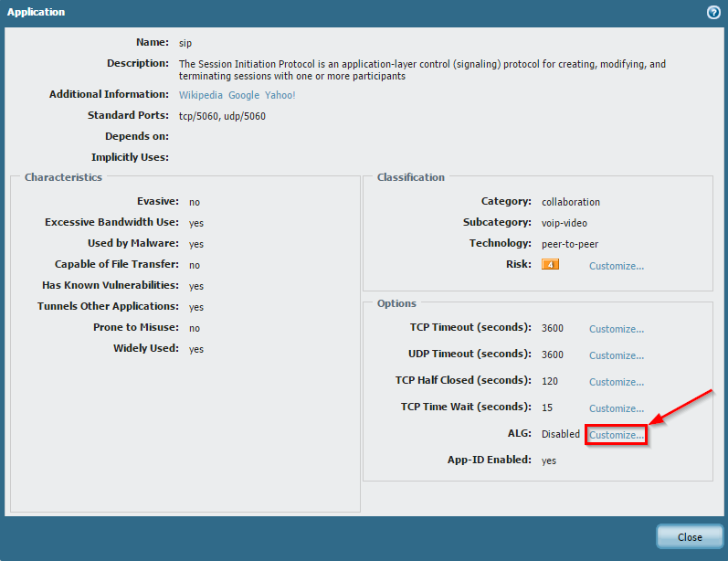Open the Yahoo! additional information link

(280, 95)
